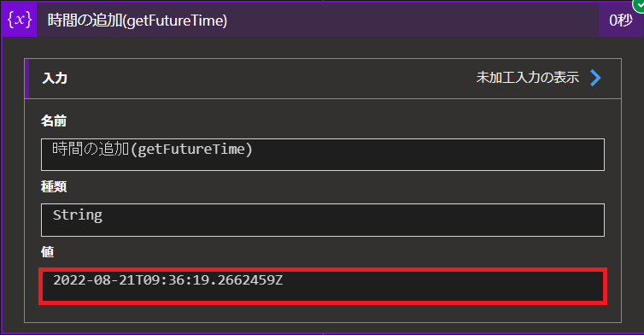Select the 入力 section heading
Screen dimensions: 644x335
point(55,78)
